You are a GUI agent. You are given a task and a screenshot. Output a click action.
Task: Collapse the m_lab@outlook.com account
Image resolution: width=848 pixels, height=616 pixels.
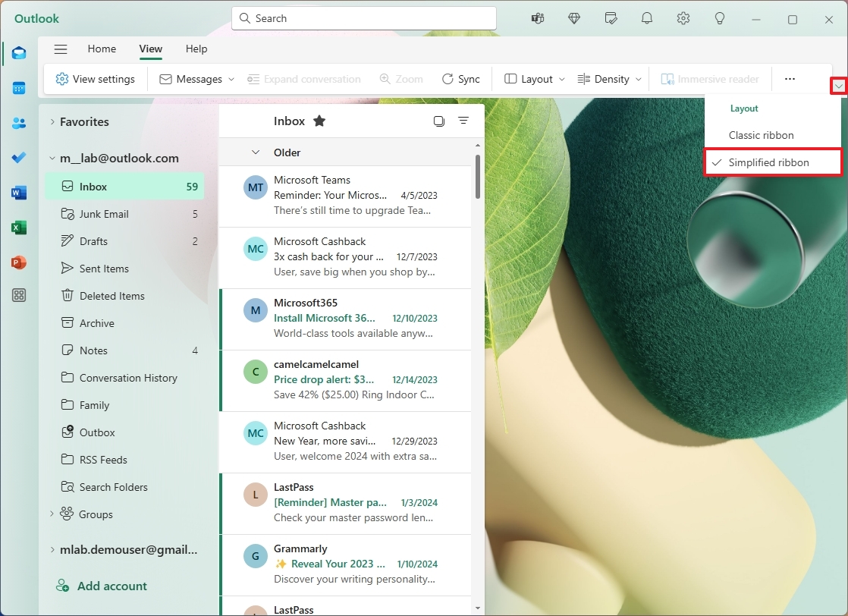[x=52, y=159]
